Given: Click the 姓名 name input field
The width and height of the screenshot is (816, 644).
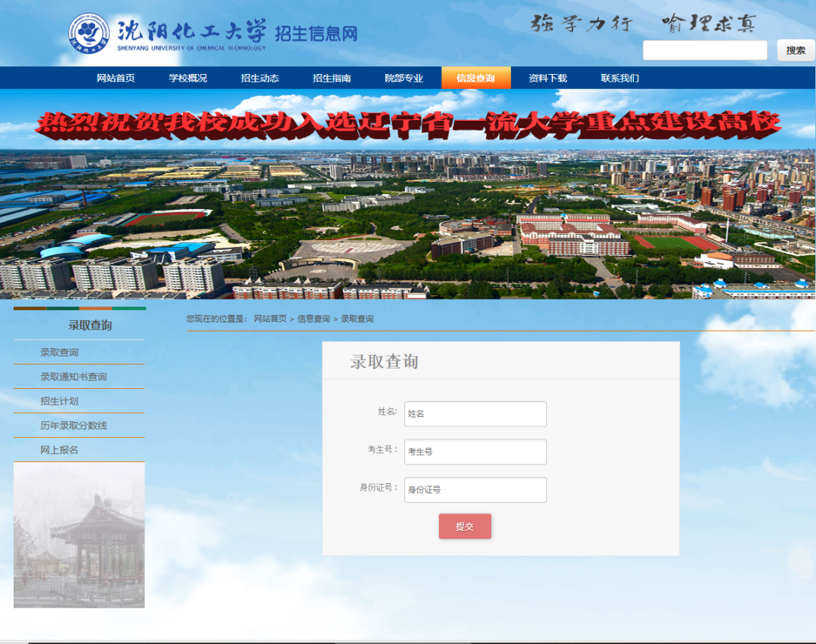Looking at the screenshot, I should click(475, 414).
